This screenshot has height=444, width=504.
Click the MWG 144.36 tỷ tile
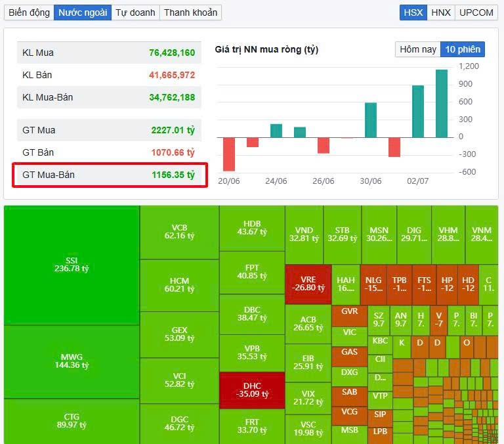click(72, 361)
